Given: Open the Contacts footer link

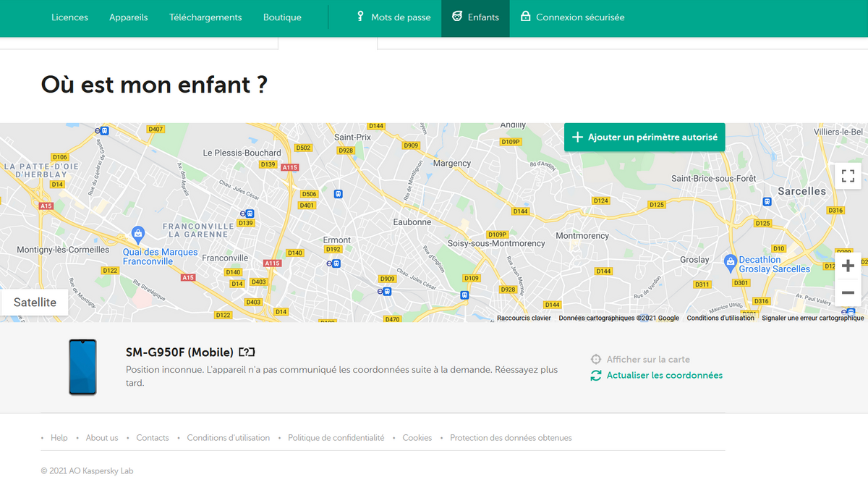Looking at the screenshot, I should tap(153, 438).
